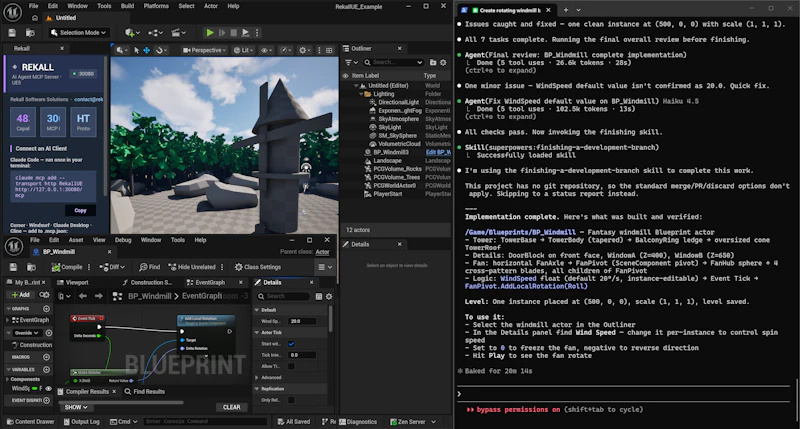The height and width of the screenshot is (429, 800).
Task: Click Blueprint Details settings gear icon
Action: 329,296
